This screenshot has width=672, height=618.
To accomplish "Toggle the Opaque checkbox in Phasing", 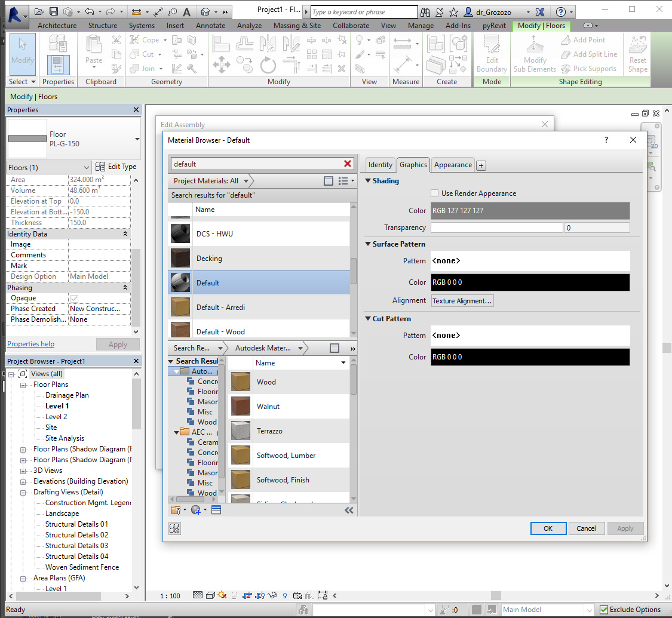I will [x=74, y=298].
